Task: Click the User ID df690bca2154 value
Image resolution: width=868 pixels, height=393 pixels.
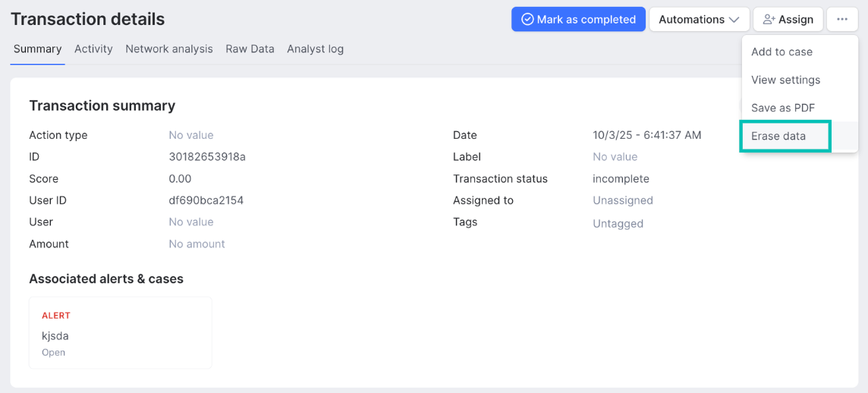Action: point(206,201)
